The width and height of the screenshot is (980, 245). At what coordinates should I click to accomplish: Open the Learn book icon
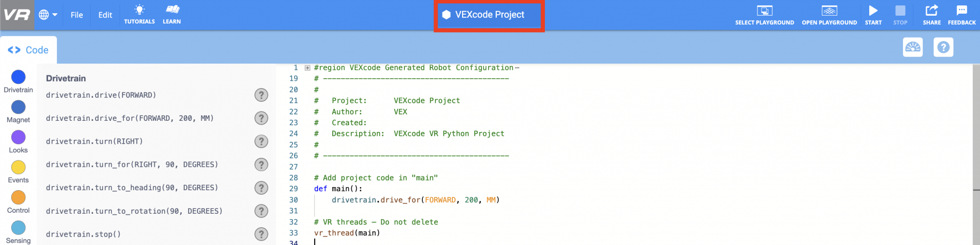coord(171,15)
